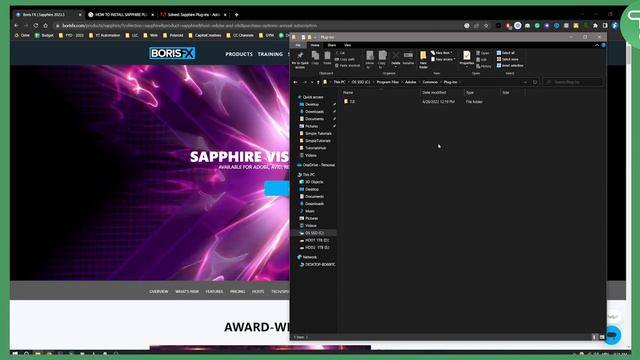The image size is (640, 360).
Task: Open PRODUCTS menu on Boris FX site
Action: click(239, 54)
